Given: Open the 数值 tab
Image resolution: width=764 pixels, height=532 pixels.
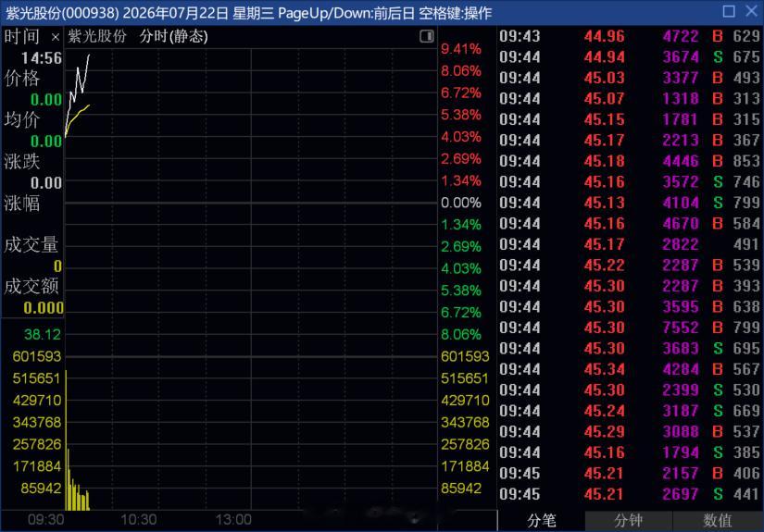Looking at the screenshot, I should click(717, 521).
